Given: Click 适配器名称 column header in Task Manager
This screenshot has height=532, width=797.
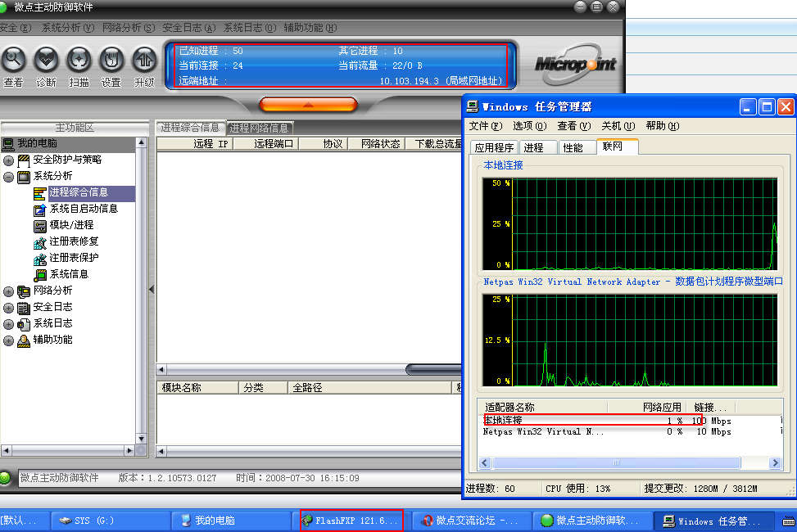Looking at the screenshot, I should (542, 407).
